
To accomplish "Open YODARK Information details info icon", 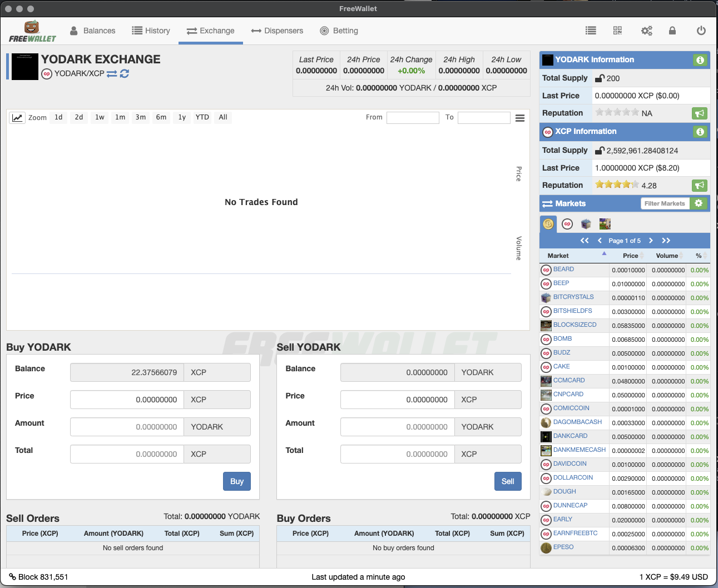I will pyautogui.click(x=700, y=60).
